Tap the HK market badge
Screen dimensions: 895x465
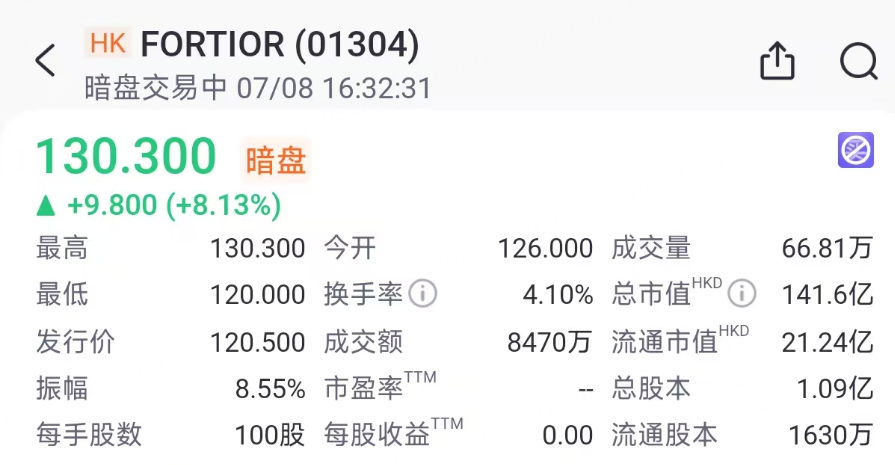tap(107, 43)
